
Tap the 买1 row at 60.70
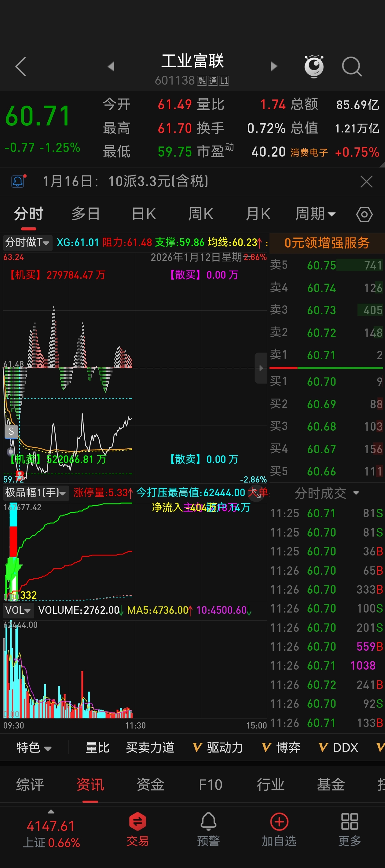[327, 382]
